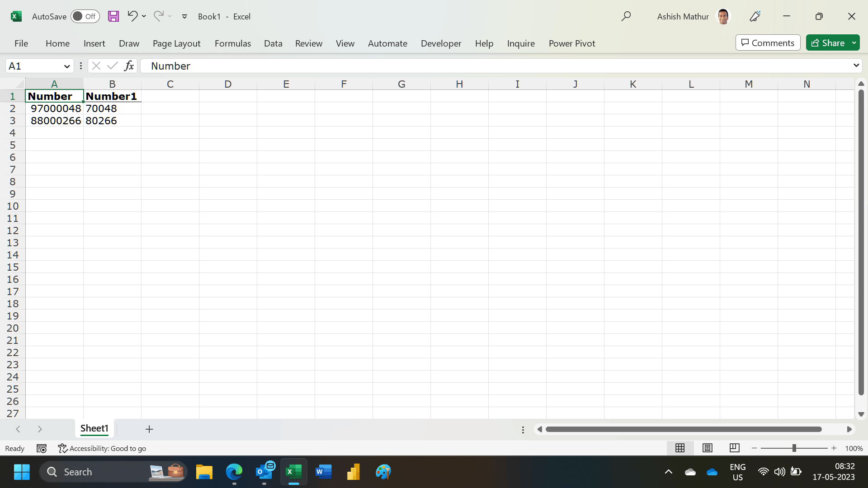The image size is (868, 488).
Task: Adjust the zoom slider
Action: coord(794,448)
